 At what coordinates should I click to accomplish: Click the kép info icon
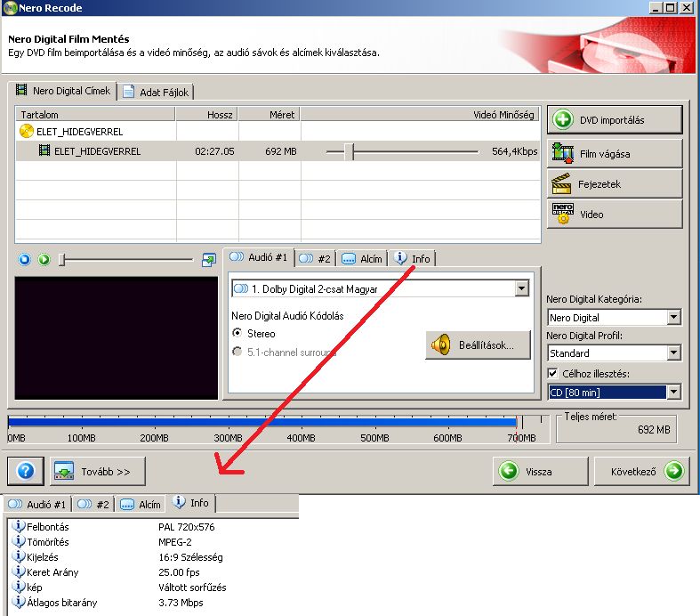tap(19, 587)
